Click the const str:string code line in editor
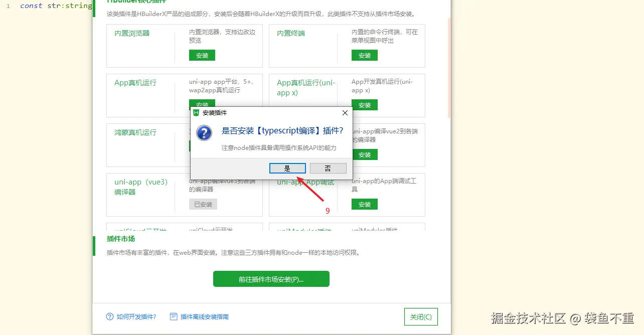This screenshot has width=644, height=335. point(56,6)
